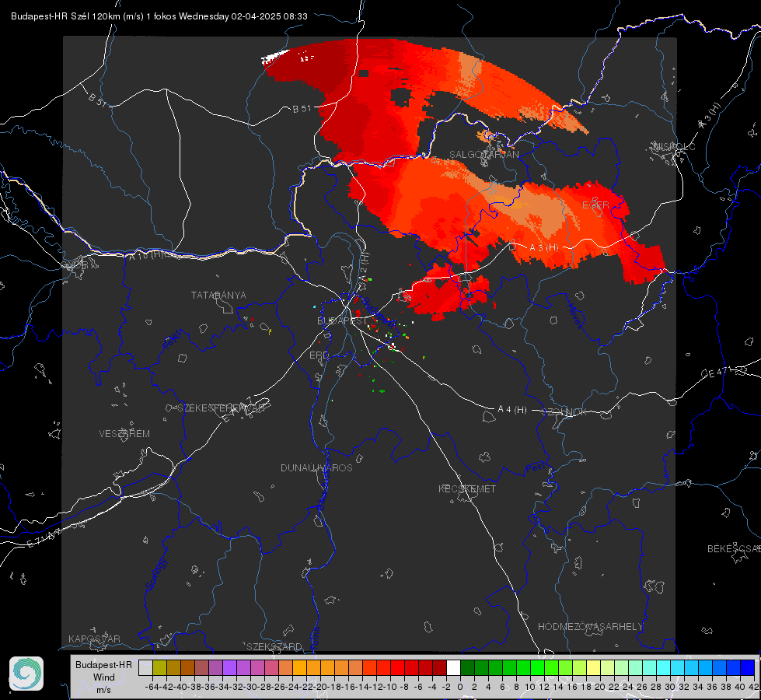The height and width of the screenshot is (700, 761).
Task: Click the '-64' legend value
Action: pyautogui.click(x=152, y=687)
